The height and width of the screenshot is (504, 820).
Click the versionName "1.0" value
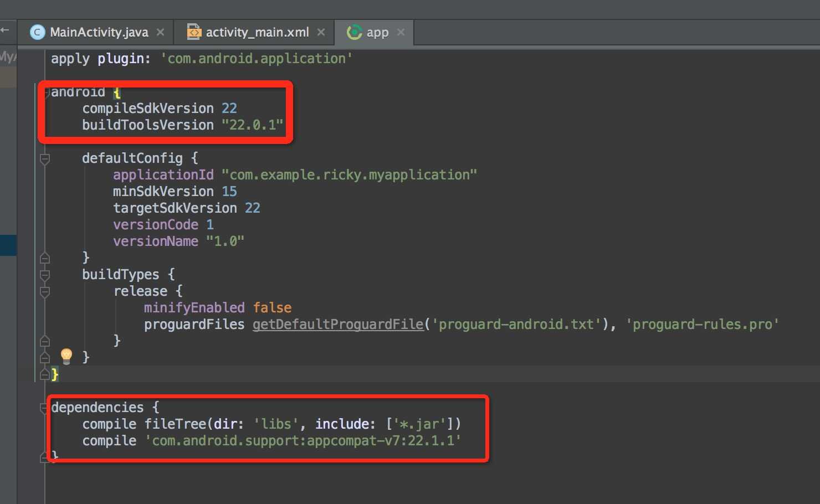point(225,241)
